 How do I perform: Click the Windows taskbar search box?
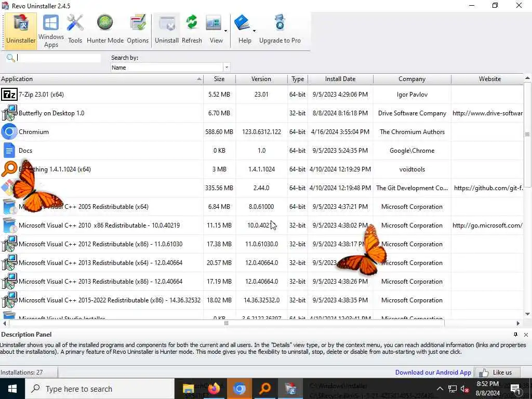[x=100, y=389]
